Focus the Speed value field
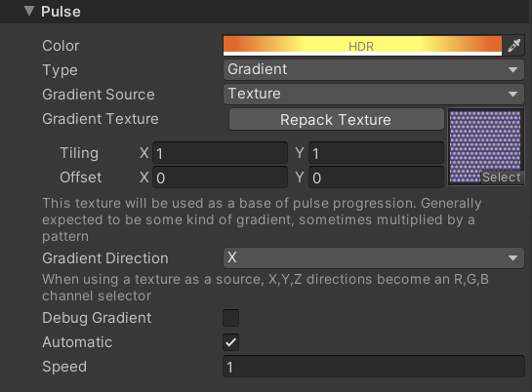 tap(374, 367)
